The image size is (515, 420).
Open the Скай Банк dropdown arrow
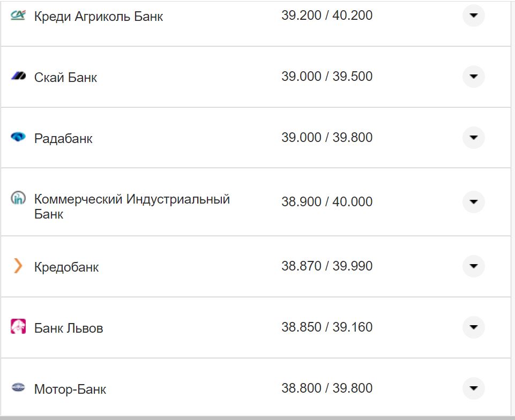pos(473,77)
